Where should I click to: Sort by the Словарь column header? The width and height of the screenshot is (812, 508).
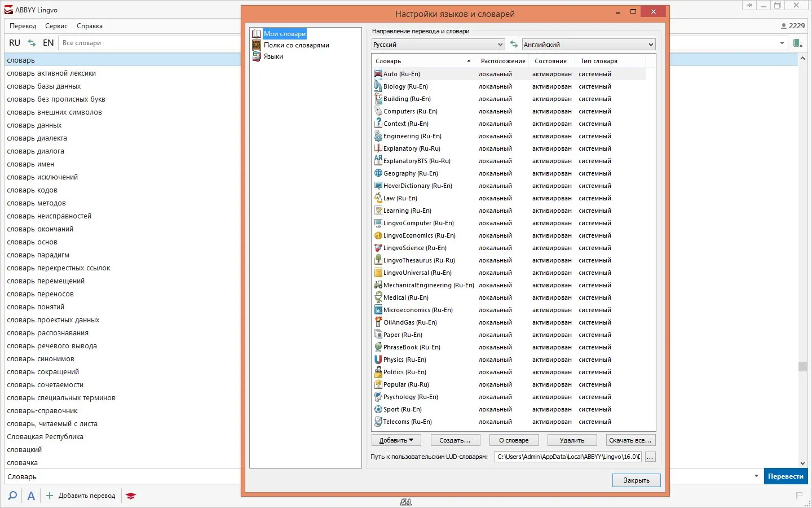pos(423,61)
